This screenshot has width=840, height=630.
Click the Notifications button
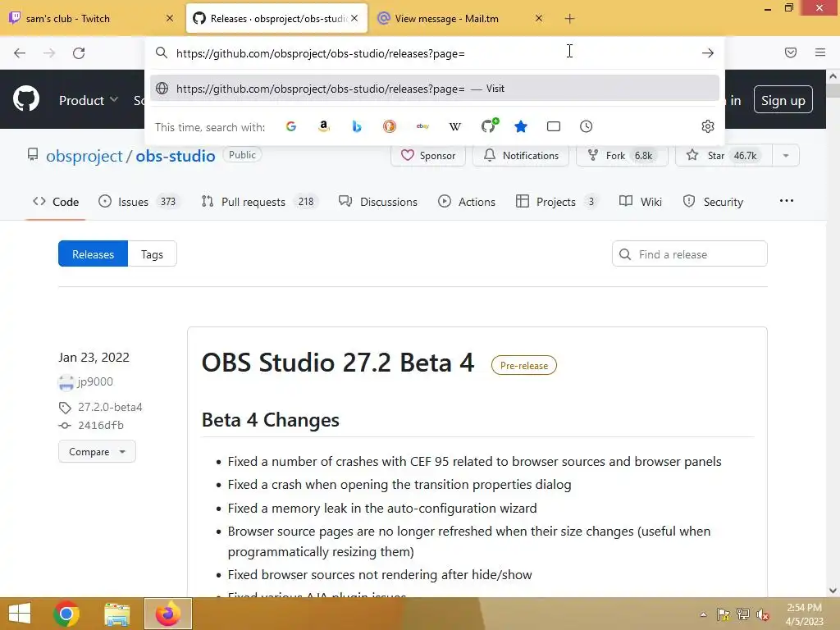click(x=521, y=155)
